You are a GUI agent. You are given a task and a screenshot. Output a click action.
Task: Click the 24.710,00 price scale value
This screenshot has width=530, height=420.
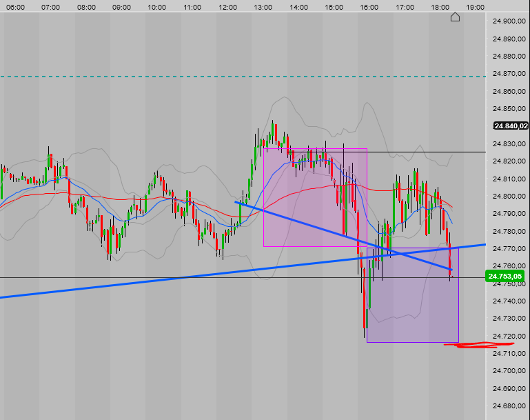pos(509,353)
